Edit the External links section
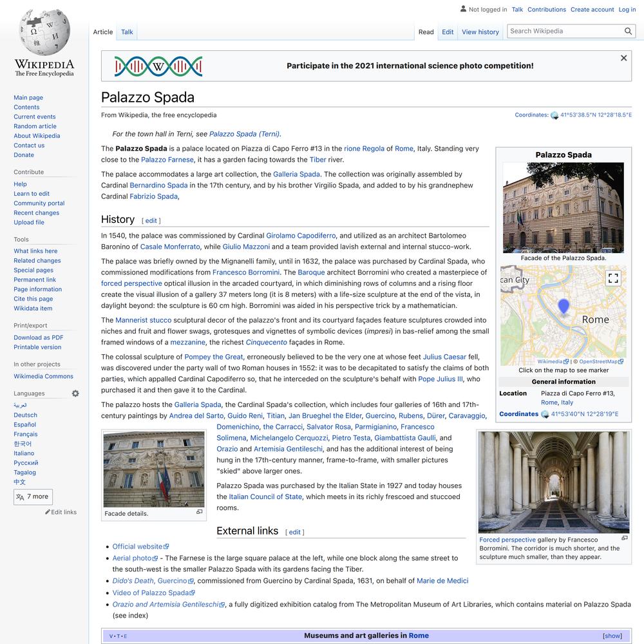The image size is (644, 644). coord(294,533)
